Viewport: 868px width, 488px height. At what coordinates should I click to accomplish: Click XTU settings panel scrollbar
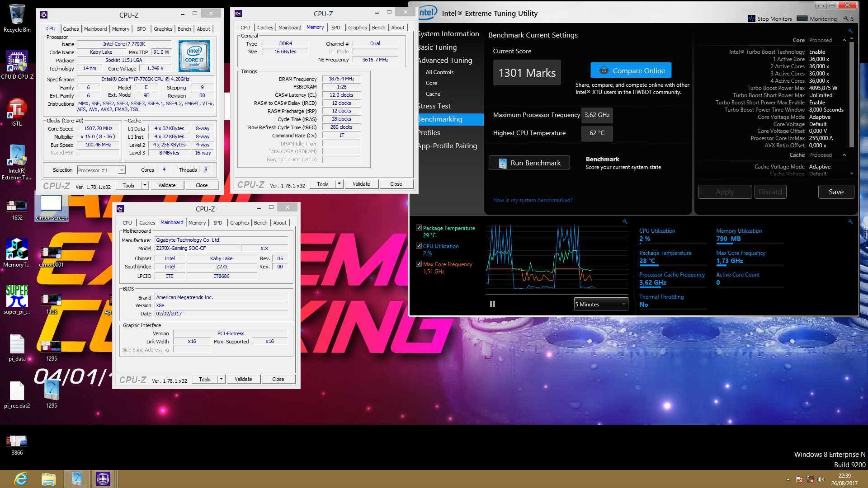pyautogui.click(x=852, y=95)
